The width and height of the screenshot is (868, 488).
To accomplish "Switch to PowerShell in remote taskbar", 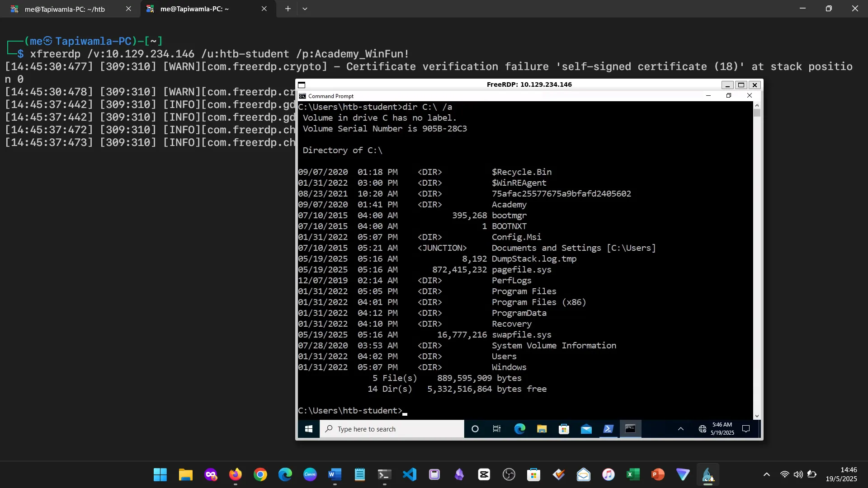I will tap(608, 429).
